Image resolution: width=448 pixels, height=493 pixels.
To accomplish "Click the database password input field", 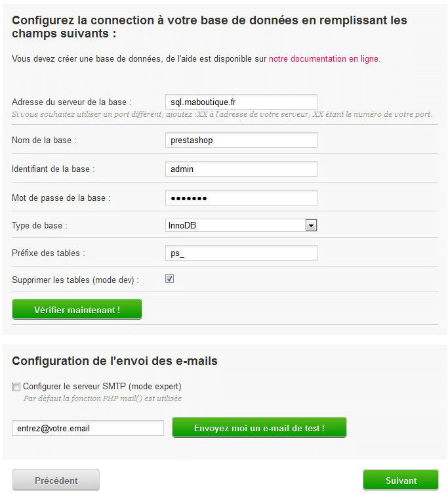I will pos(241,198).
